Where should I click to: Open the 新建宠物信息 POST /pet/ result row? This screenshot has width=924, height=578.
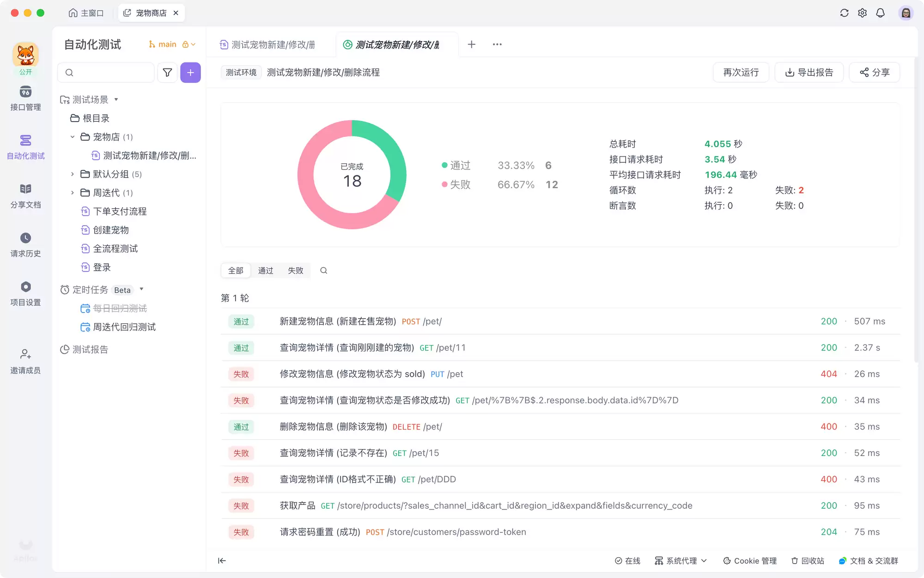(560, 321)
